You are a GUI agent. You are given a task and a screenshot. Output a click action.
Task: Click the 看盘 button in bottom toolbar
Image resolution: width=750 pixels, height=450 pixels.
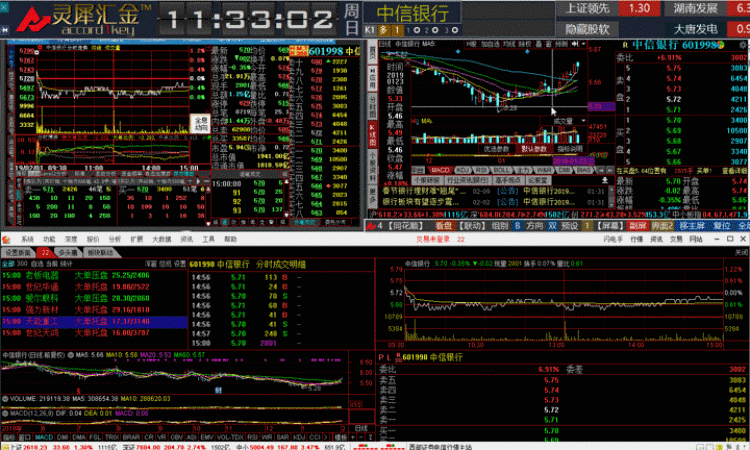click(444, 226)
